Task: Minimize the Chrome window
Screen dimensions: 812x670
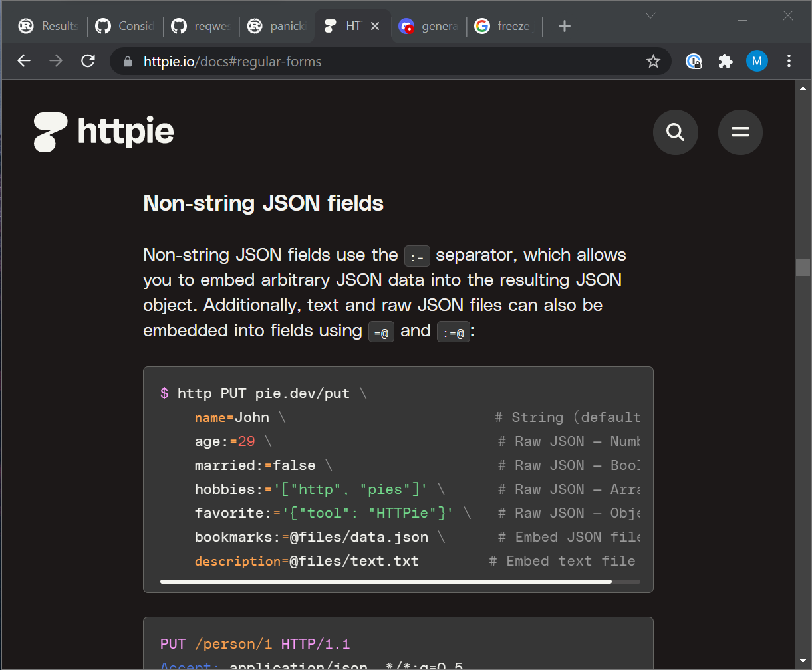Action: (x=698, y=15)
